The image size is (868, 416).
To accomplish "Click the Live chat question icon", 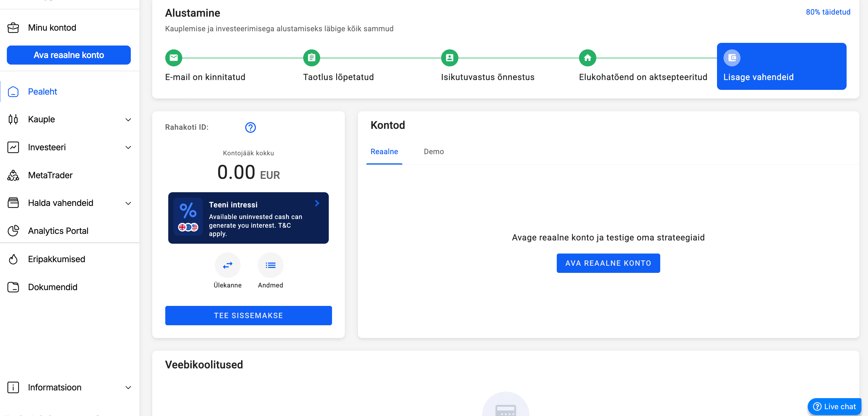I will [x=817, y=406].
